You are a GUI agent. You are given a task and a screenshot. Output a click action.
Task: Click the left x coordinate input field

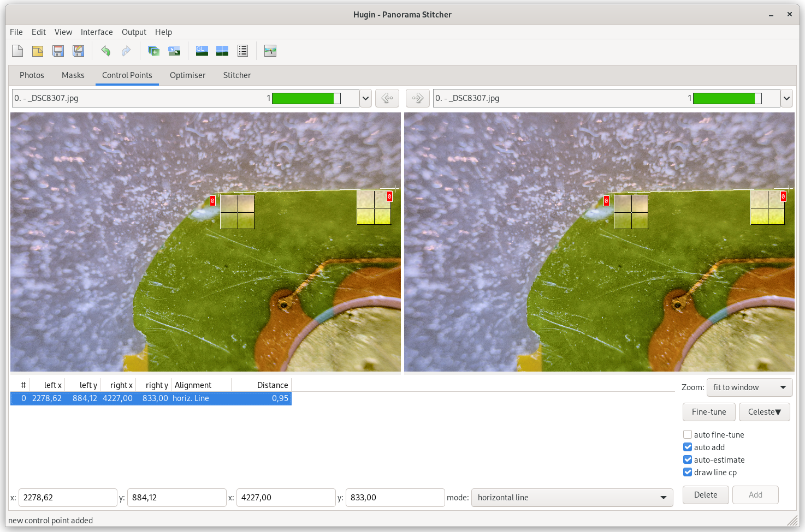68,498
